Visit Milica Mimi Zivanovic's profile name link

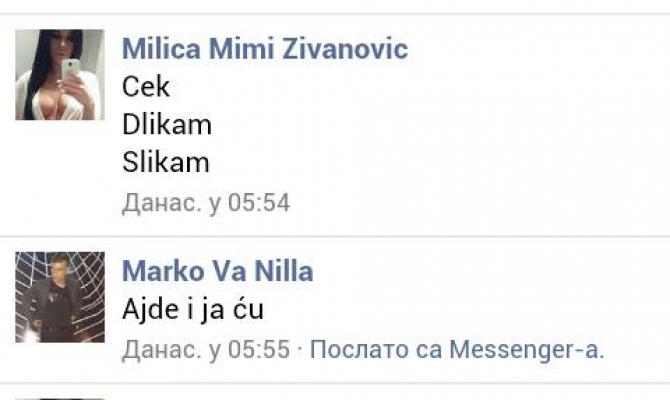265,49
